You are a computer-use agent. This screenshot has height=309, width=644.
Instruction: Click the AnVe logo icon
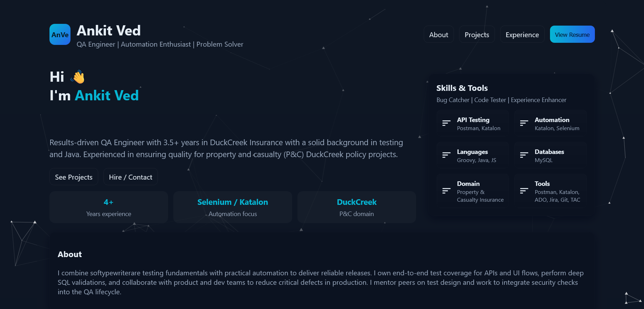click(60, 34)
